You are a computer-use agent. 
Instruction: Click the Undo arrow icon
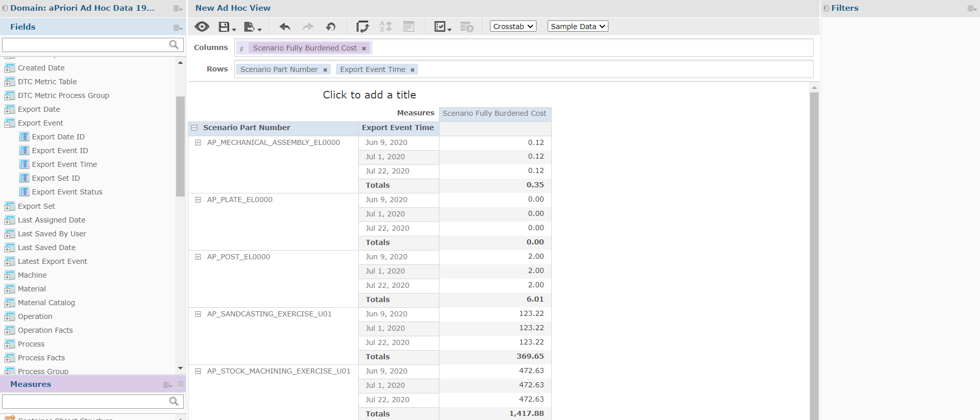tap(285, 27)
